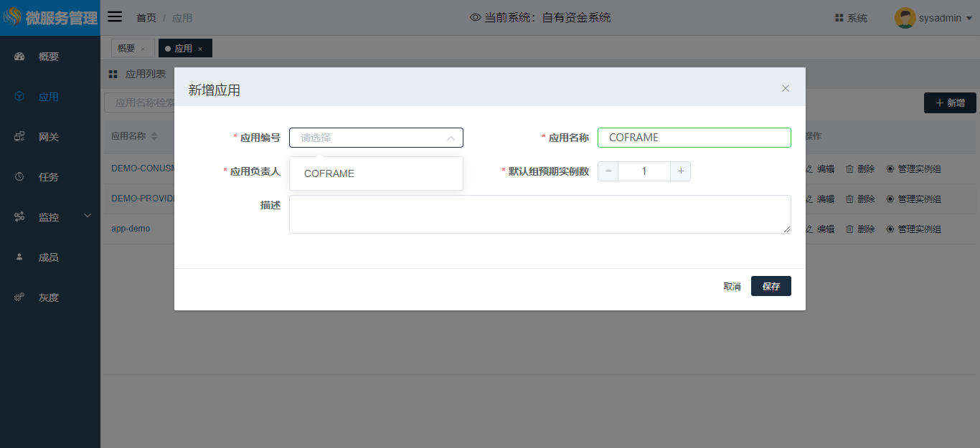Switch to the 概要 tab

tap(126, 49)
